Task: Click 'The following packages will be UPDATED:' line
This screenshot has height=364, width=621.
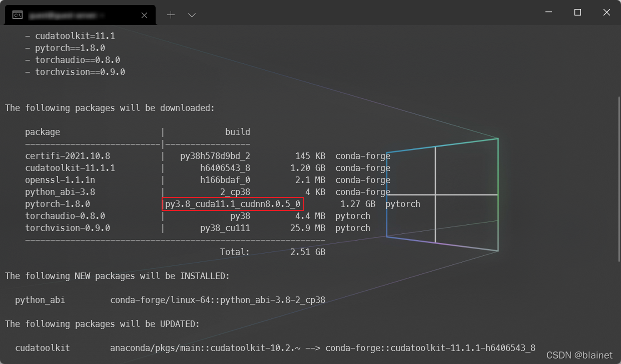Action: (x=103, y=324)
